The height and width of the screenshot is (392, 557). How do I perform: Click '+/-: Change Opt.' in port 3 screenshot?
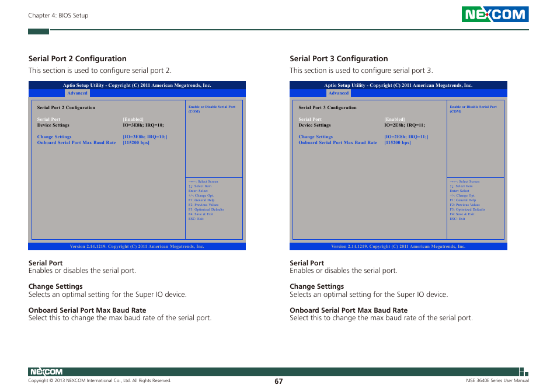click(x=462, y=195)
